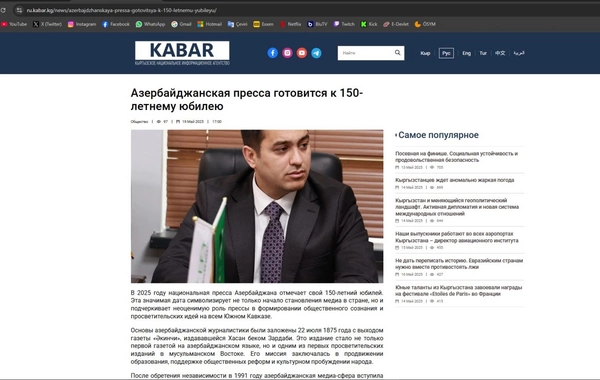Open the Общество category link

click(x=139, y=122)
